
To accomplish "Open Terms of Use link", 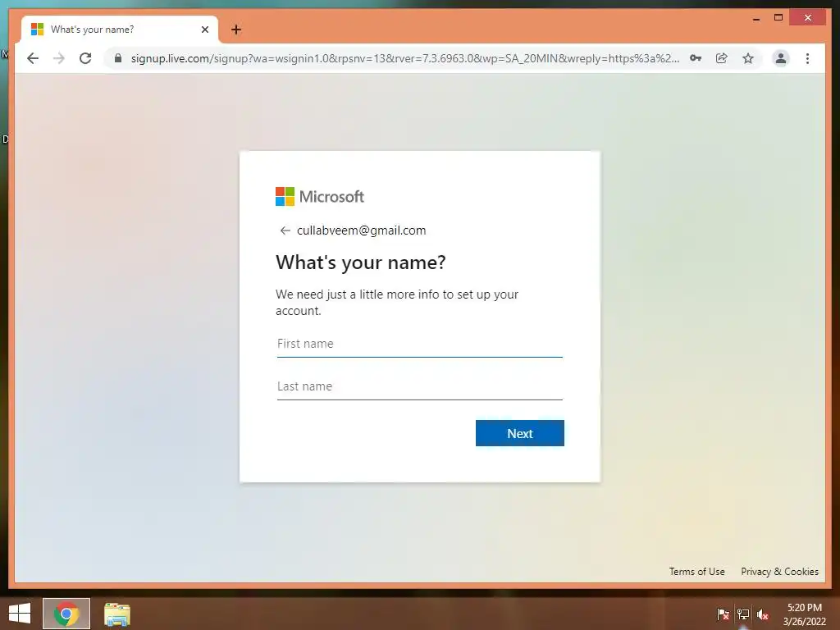I will [x=696, y=572].
